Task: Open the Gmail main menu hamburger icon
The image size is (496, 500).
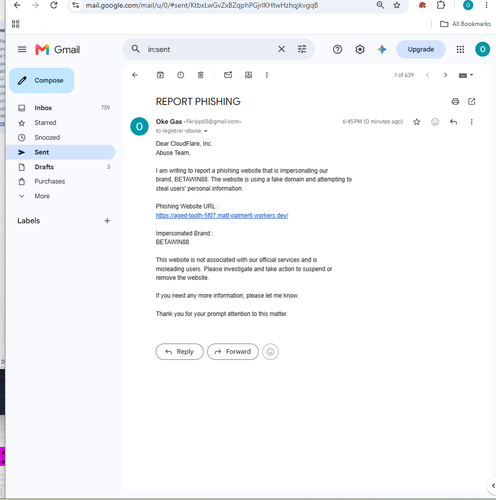Action: click(22, 49)
